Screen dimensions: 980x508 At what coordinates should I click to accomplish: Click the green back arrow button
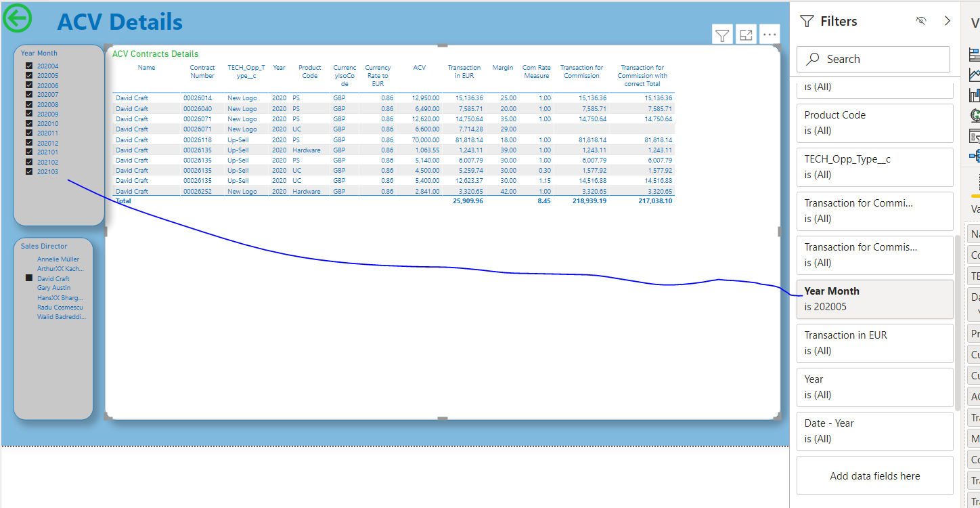17,18
